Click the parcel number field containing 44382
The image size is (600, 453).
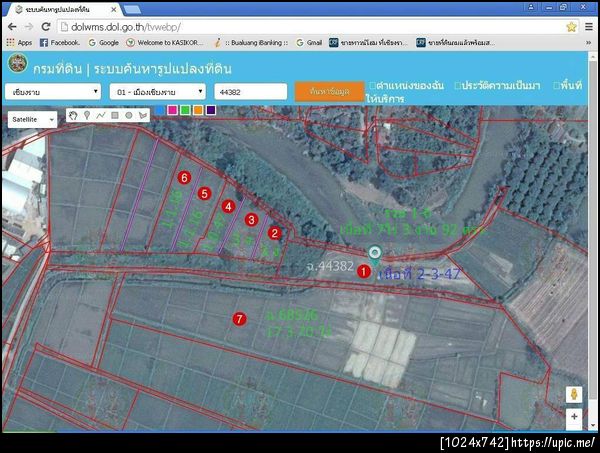click(251, 92)
